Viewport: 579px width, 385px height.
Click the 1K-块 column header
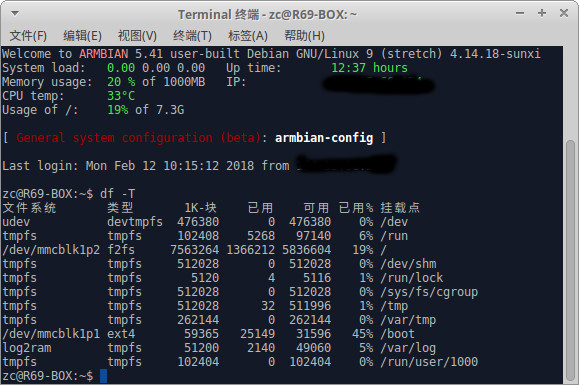click(x=201, y=208)
